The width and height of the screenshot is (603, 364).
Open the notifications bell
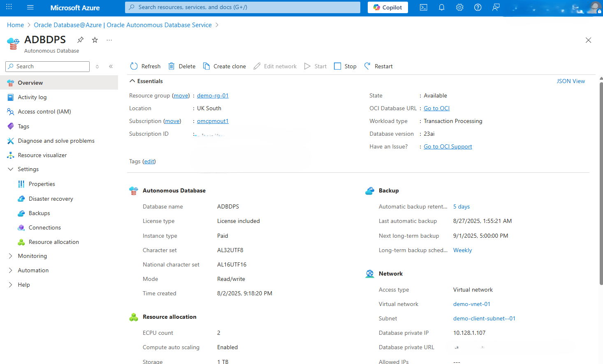coord(441,7)
